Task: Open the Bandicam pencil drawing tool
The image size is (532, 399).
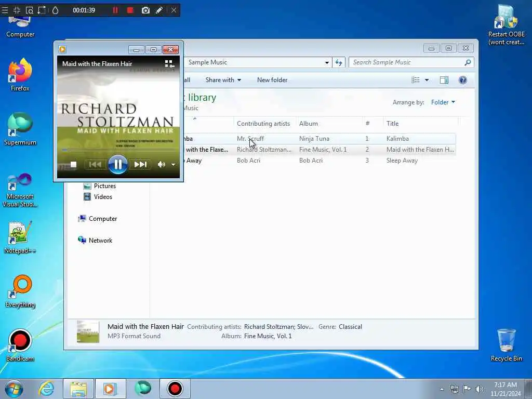Action: tap(159, 10)
